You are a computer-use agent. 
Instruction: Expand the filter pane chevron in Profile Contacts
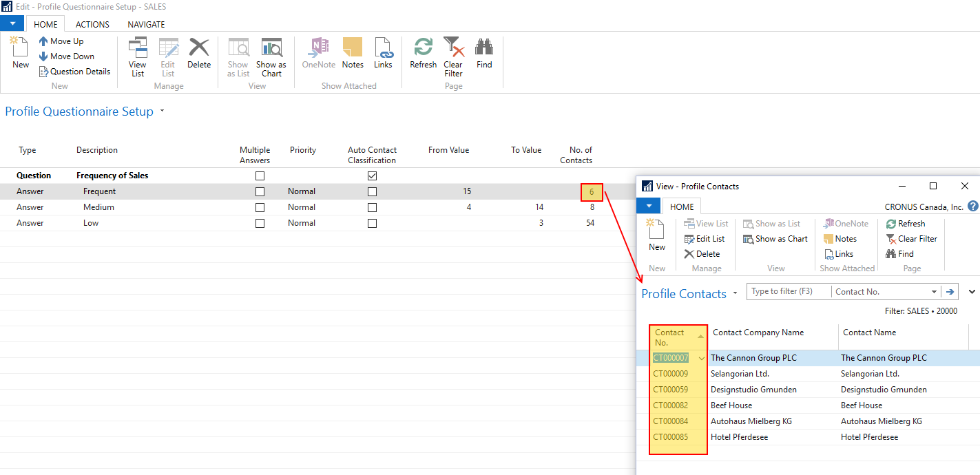click(x=972, y=292)
